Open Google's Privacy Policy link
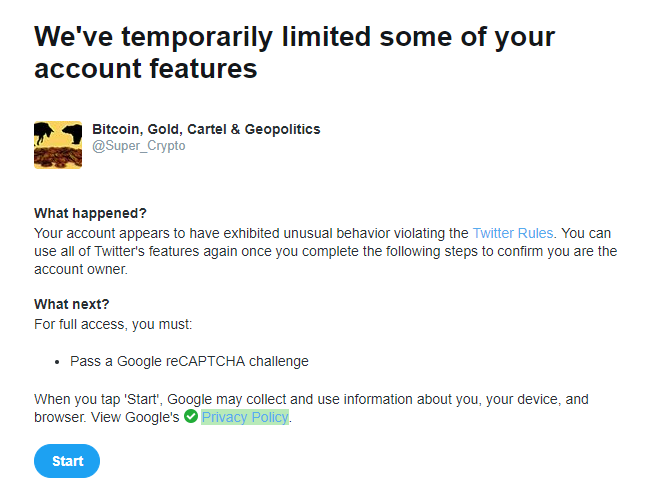The image size is (647, 502). 245,417
